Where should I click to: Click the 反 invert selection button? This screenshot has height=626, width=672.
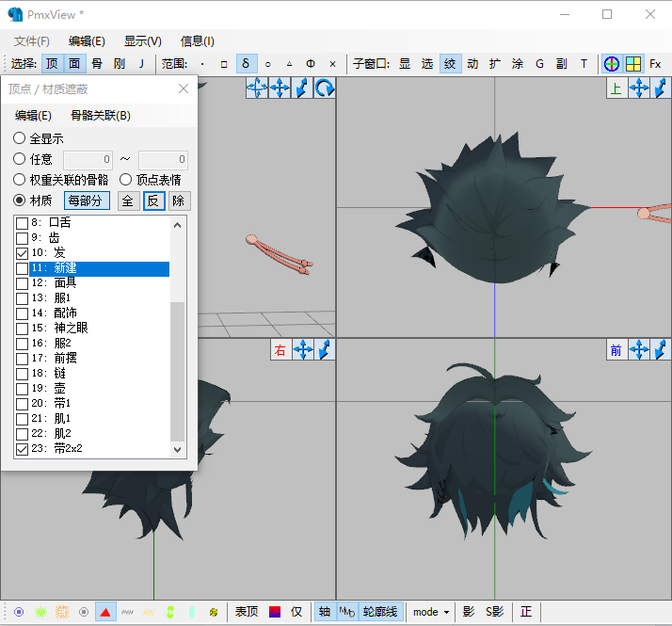(x=153, y=201)
